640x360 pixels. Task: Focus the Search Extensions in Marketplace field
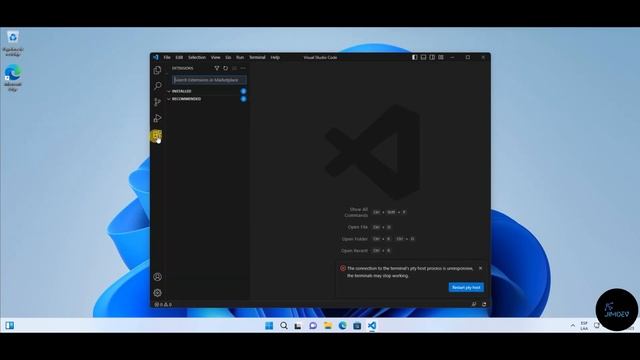(x=209, y=80)
